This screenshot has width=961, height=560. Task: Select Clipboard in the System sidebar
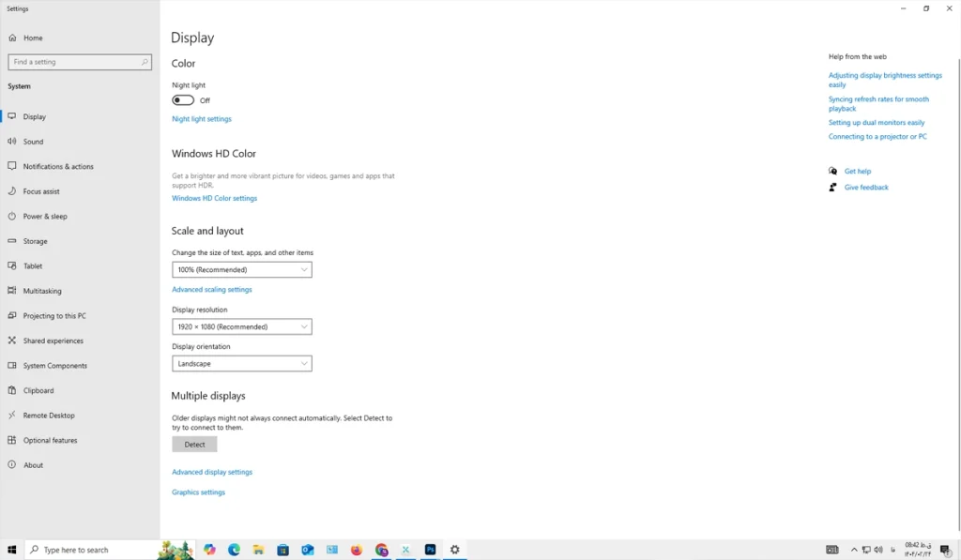38,390
